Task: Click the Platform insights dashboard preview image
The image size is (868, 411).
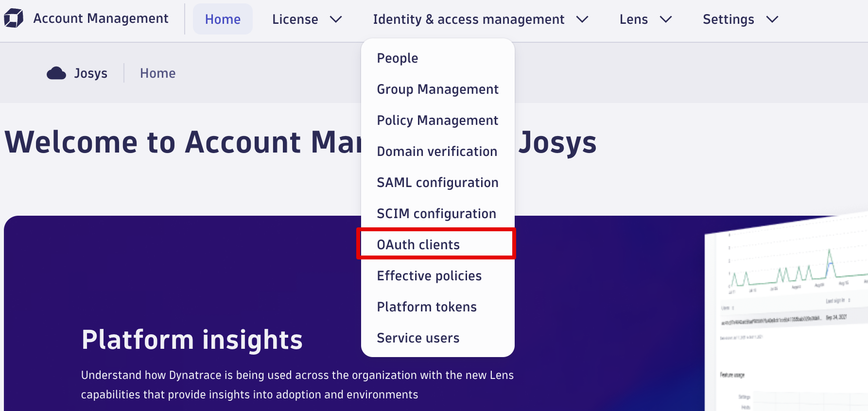Action: pyautogui.click(x=787, y=316)
